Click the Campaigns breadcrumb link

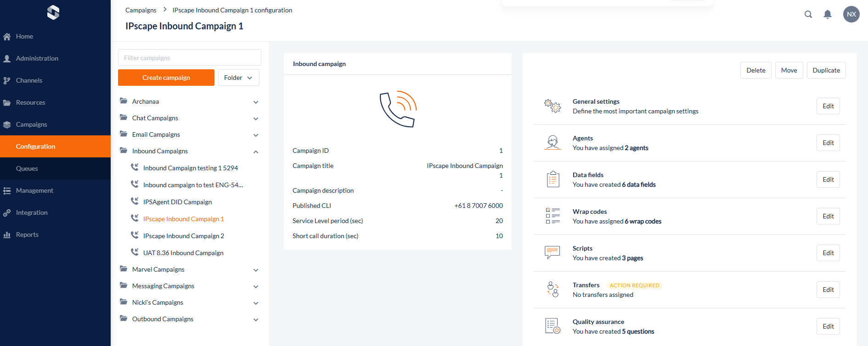[141, 10]
